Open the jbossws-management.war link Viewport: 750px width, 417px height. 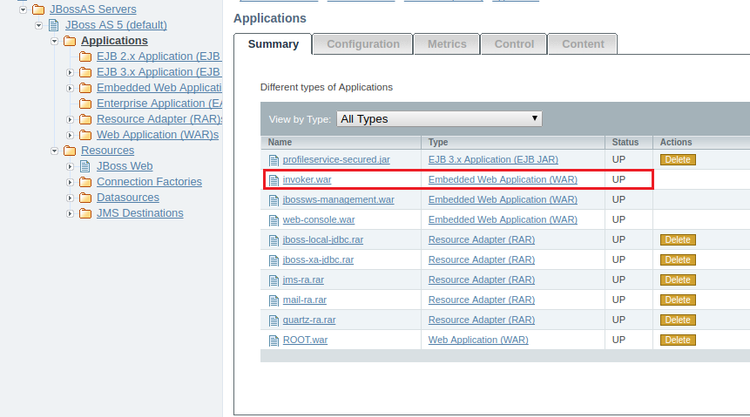pos(338,200)
